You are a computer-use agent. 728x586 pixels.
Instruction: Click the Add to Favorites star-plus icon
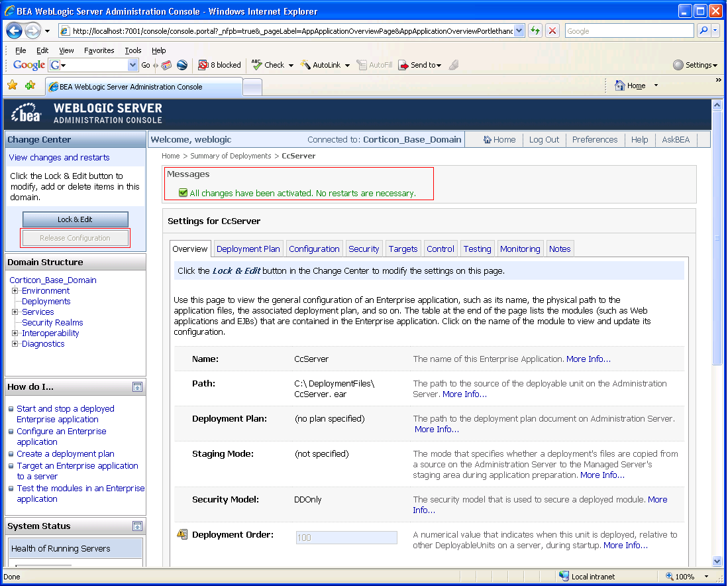[x=30, y=85]
